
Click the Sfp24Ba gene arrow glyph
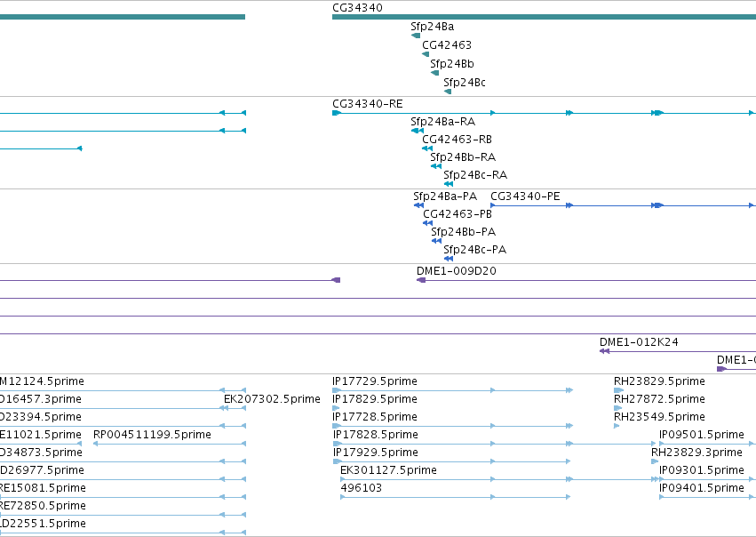point(416,36)
